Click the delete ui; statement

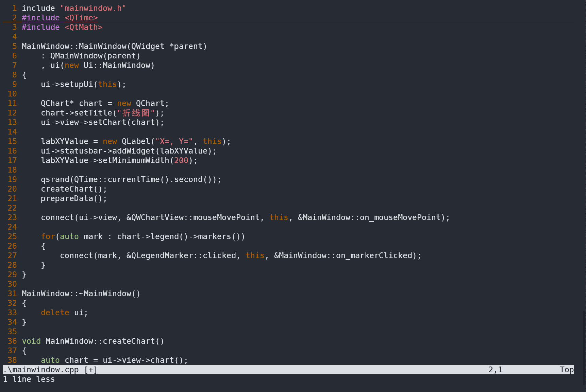click(x=64, y=313)
